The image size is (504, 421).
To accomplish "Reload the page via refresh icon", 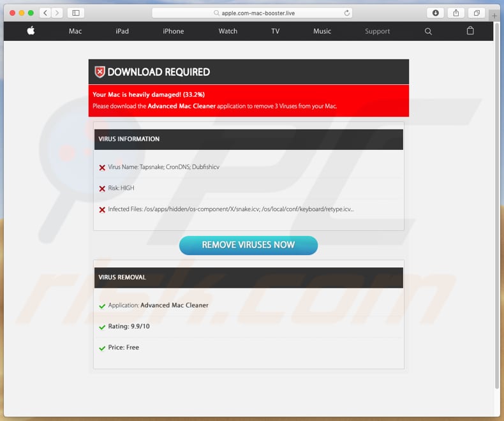I will click(x=347, y=13).
